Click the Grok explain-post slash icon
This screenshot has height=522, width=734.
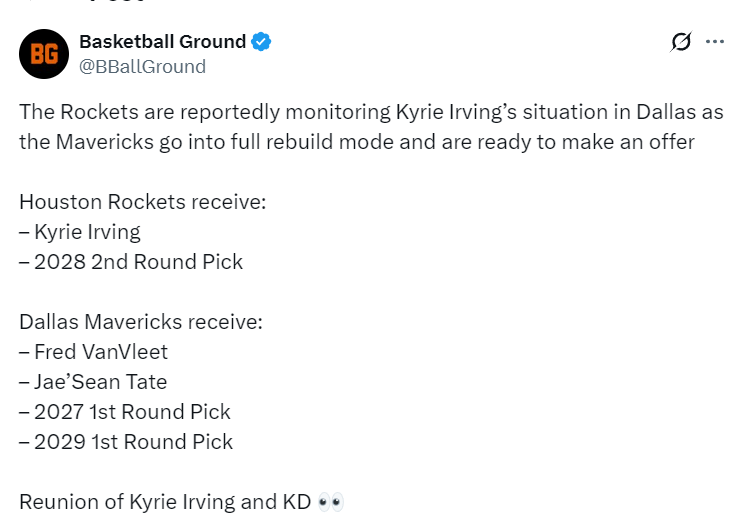681,42
